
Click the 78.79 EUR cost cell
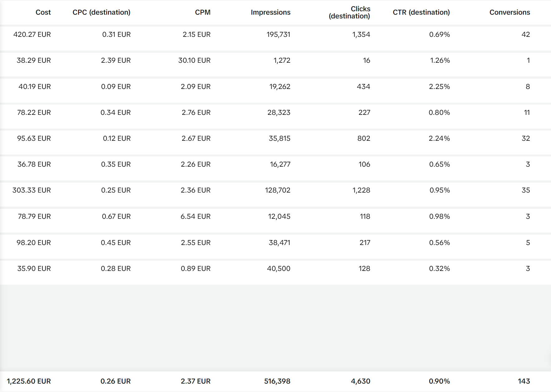[x=34, y=217]
